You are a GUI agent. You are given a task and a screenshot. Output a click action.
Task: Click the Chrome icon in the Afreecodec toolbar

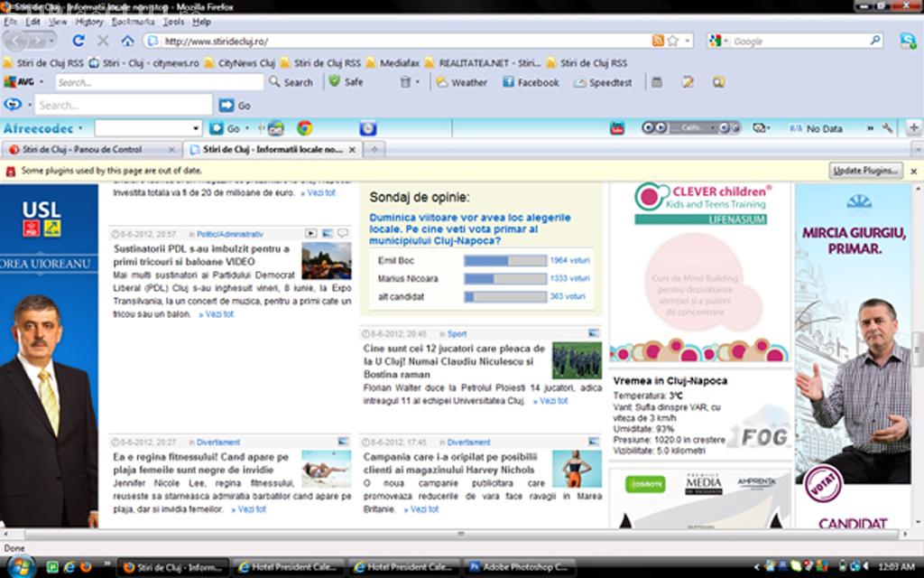click(305, 128)
